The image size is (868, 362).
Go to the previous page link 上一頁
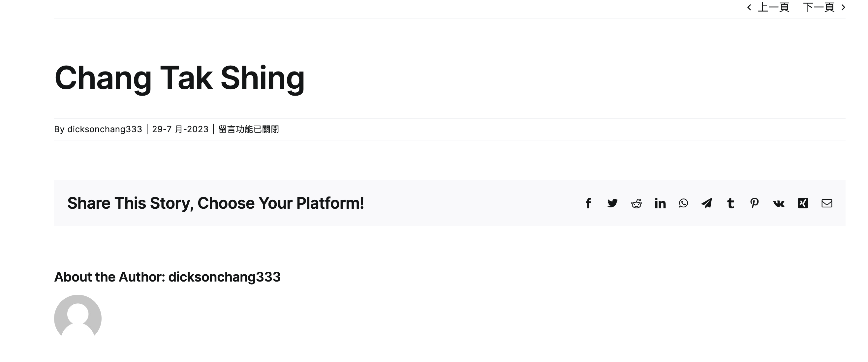point(773,7)
